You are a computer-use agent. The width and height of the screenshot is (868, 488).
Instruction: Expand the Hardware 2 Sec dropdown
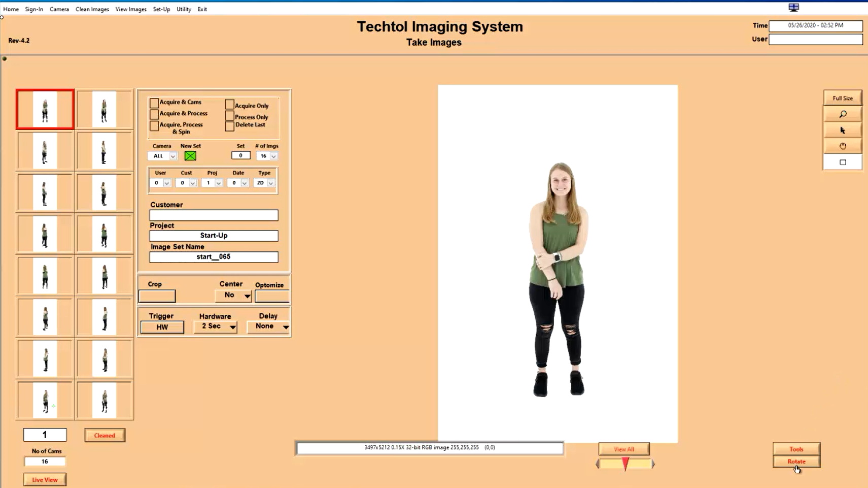click(x=216, y=327)
